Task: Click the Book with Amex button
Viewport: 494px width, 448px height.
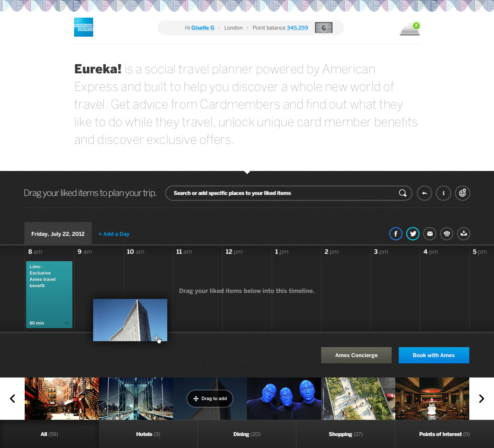Action: pyautogui.click(x=434, y=355)
